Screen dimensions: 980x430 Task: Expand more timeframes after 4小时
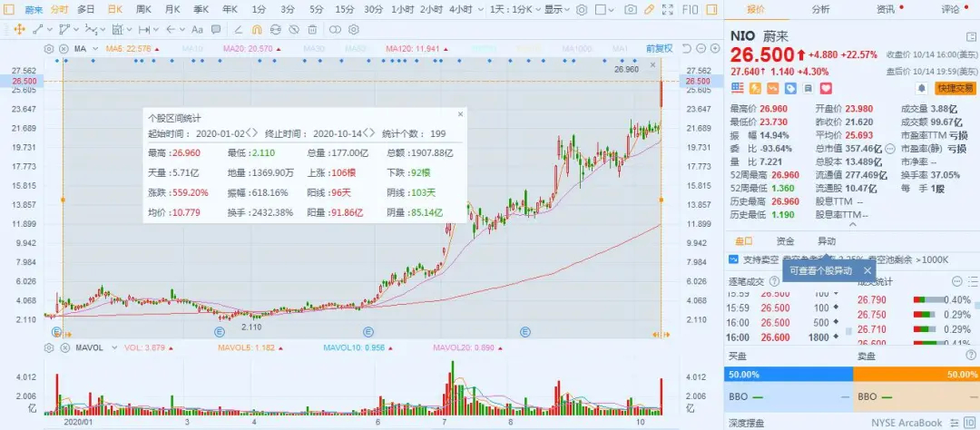click(481, 9)
